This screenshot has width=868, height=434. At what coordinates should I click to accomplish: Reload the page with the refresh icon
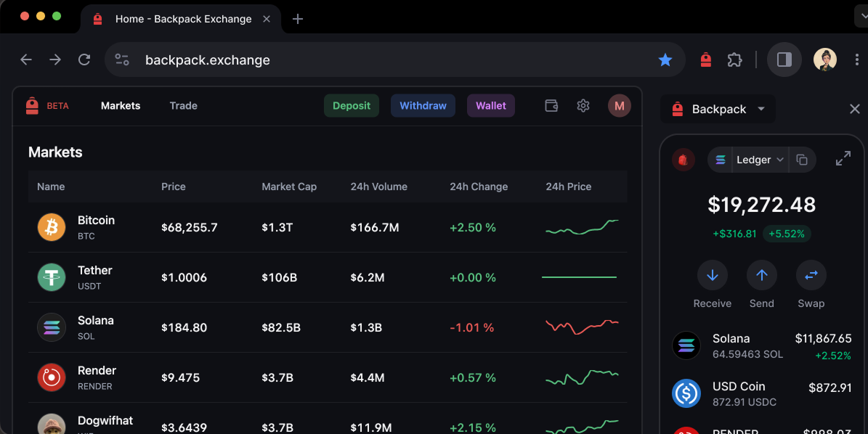point(84,60)
